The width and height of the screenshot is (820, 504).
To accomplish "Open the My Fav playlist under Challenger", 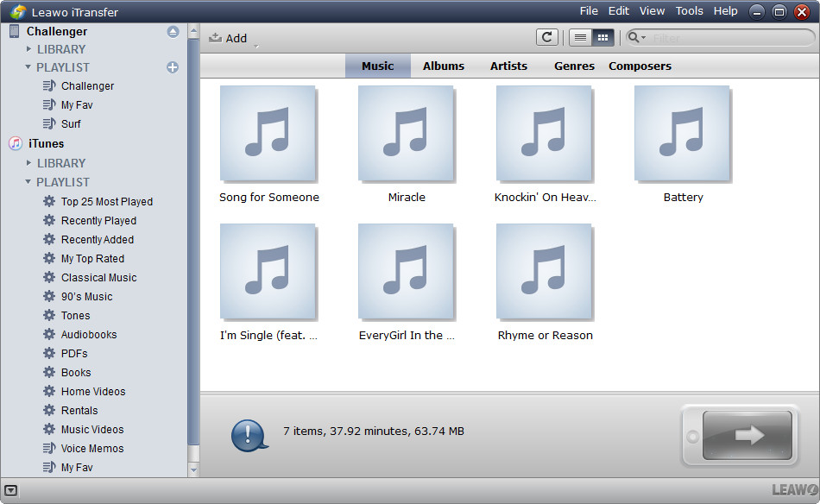I will pos(77,105).
